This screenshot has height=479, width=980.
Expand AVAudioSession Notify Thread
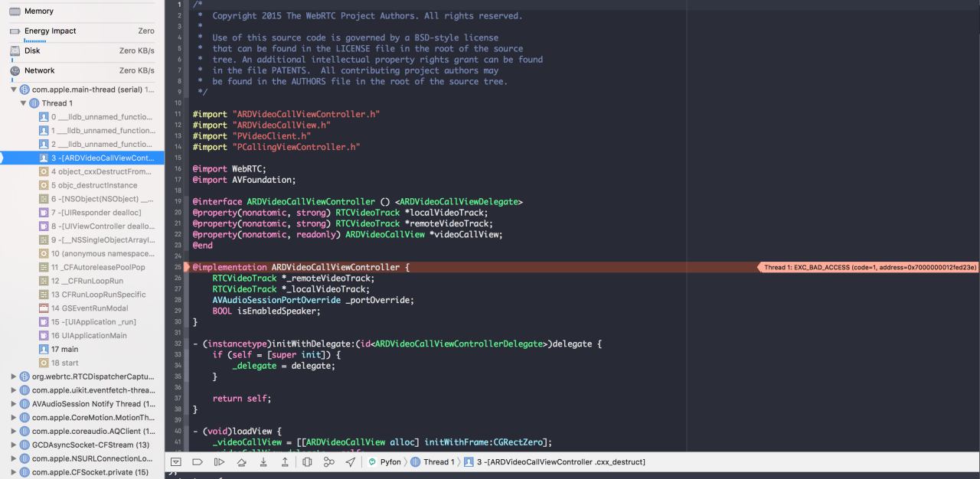coord(13,404)
